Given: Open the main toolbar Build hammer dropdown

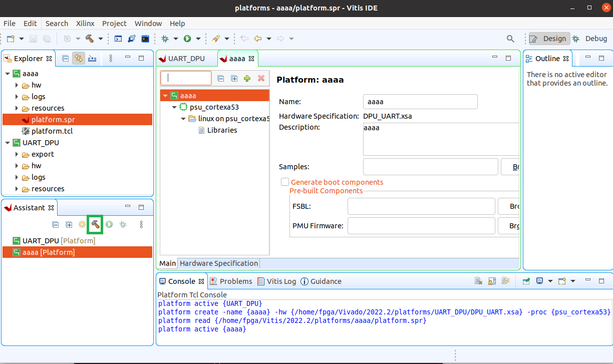Looking at the screenshot, I should tap(100, 39).
